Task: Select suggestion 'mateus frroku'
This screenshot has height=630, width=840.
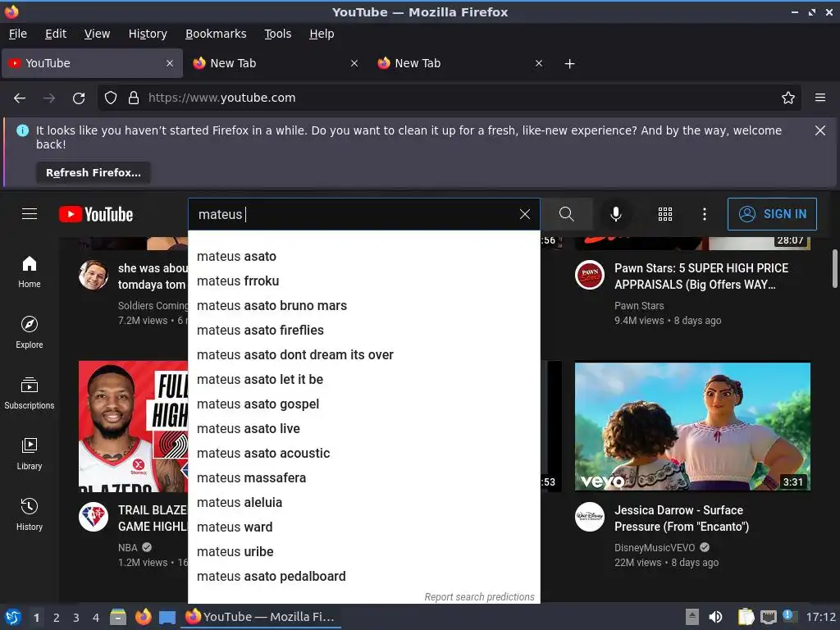Action: point(363,281)
